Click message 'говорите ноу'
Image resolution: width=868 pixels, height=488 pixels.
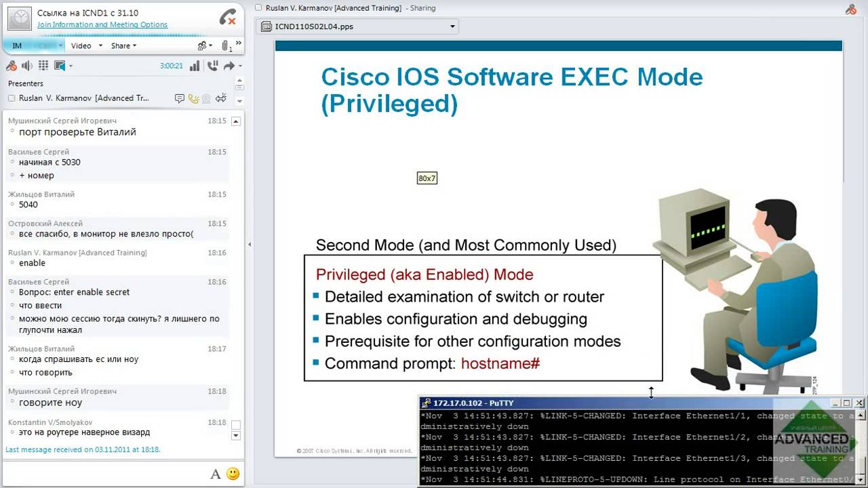tap(50, 403)
